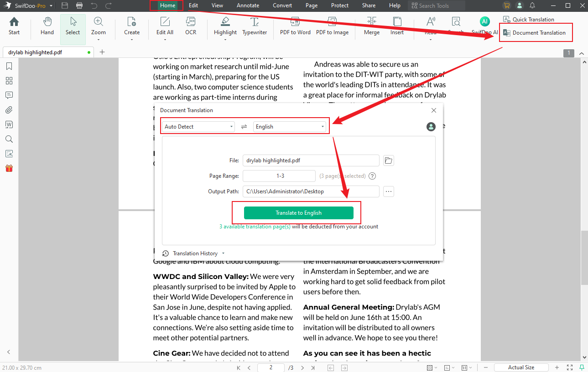Click the Merge tool
The height and width of the screenshot is (372, 588).
pyautogui.click(x=371, y=26)
